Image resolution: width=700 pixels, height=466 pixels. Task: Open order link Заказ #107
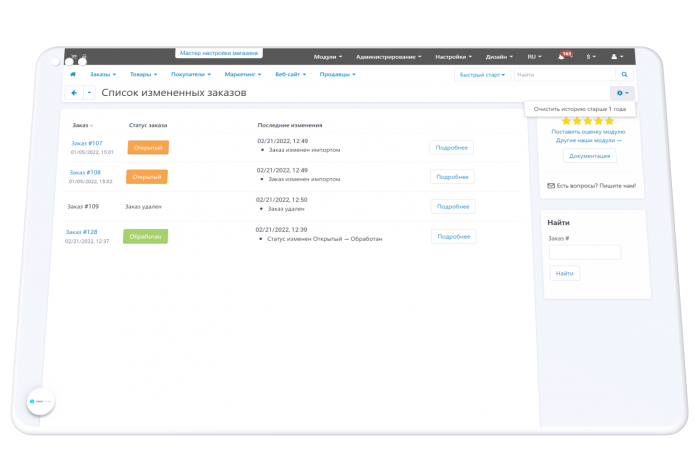pyautogui.click(x=87, y=143)
